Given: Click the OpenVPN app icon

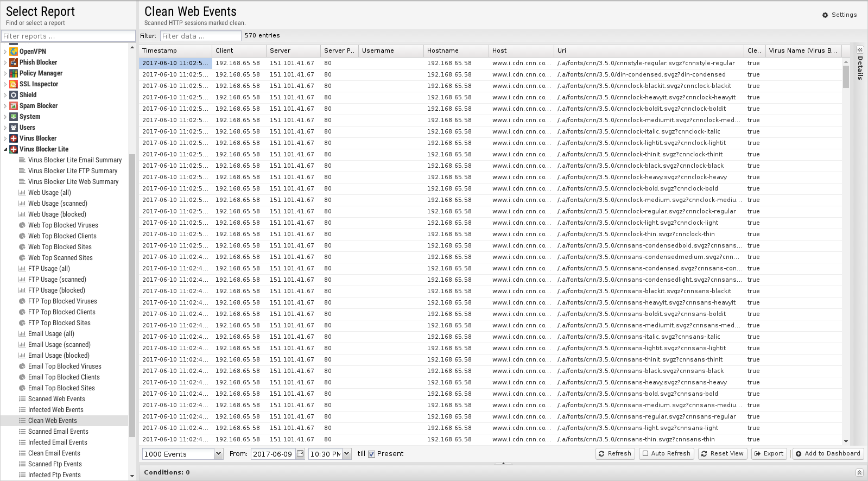Looking at the screenshot, I should coord(14,52).
